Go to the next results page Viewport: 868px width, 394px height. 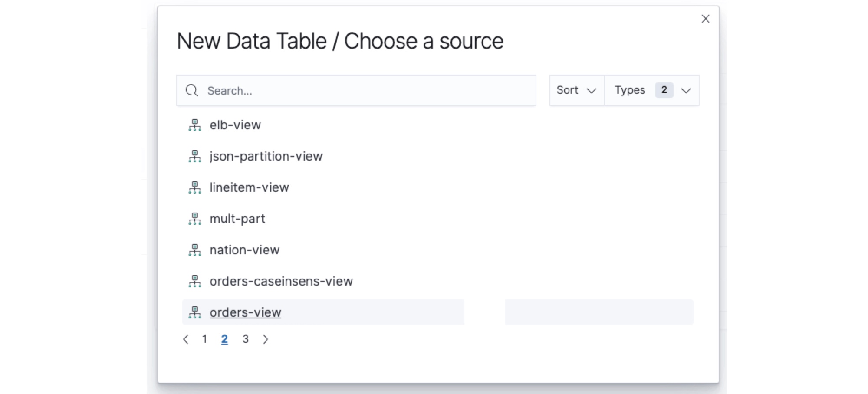tap(266, 339)
